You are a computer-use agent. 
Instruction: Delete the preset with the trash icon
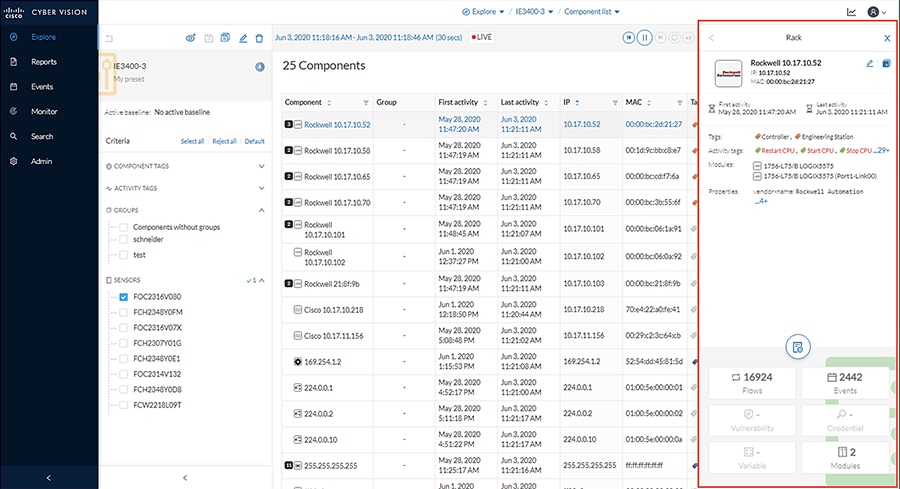click(x=259, y=38)
